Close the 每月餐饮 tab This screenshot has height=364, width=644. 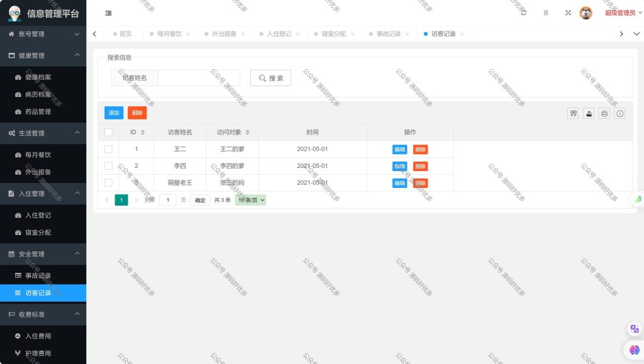click(188, 34)
